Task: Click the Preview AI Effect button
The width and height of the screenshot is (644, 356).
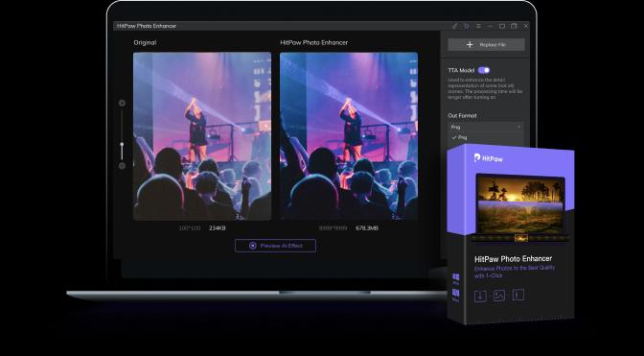Action: [x=276, y=246]
